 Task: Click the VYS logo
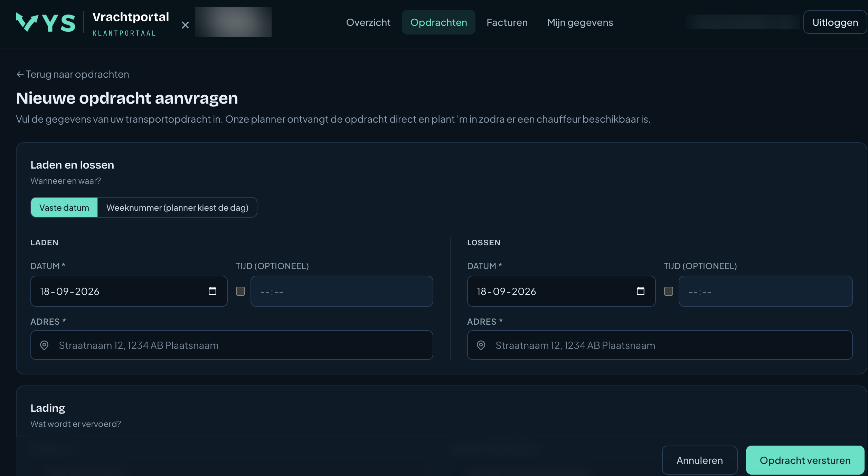click(45, 22)
